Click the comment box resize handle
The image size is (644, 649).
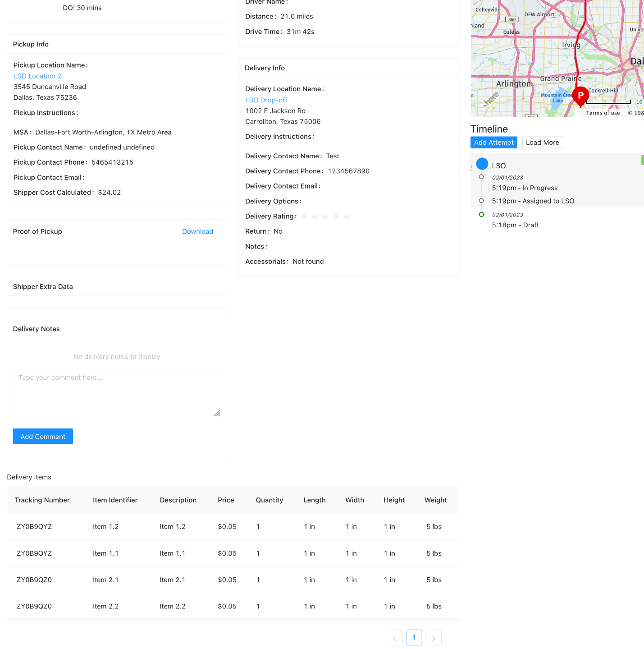point(217,413)
